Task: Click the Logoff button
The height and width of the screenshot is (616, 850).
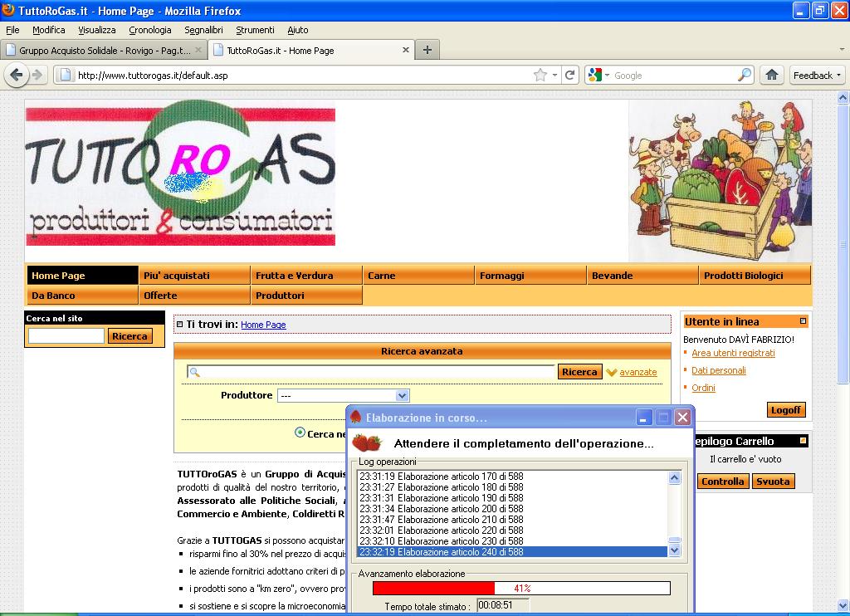Action: [x=785, y=410]
